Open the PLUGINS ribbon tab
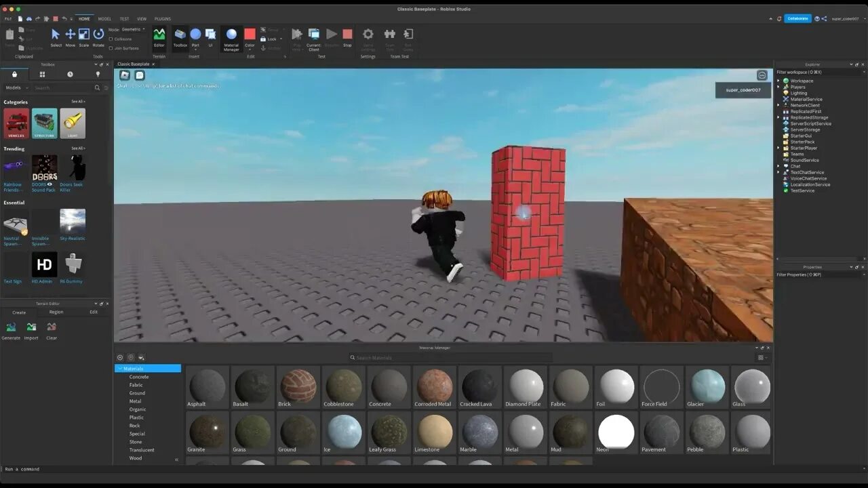Viewport: 868px width, 488px height. point(163,19)
